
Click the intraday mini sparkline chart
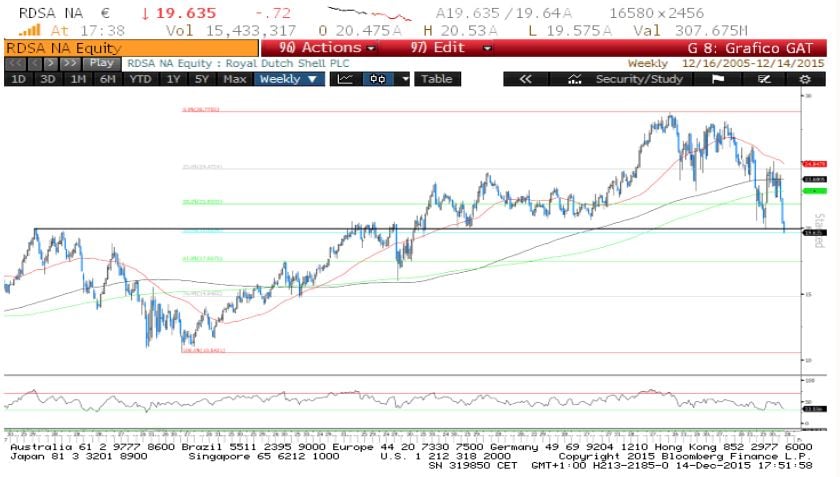[370, 14]
